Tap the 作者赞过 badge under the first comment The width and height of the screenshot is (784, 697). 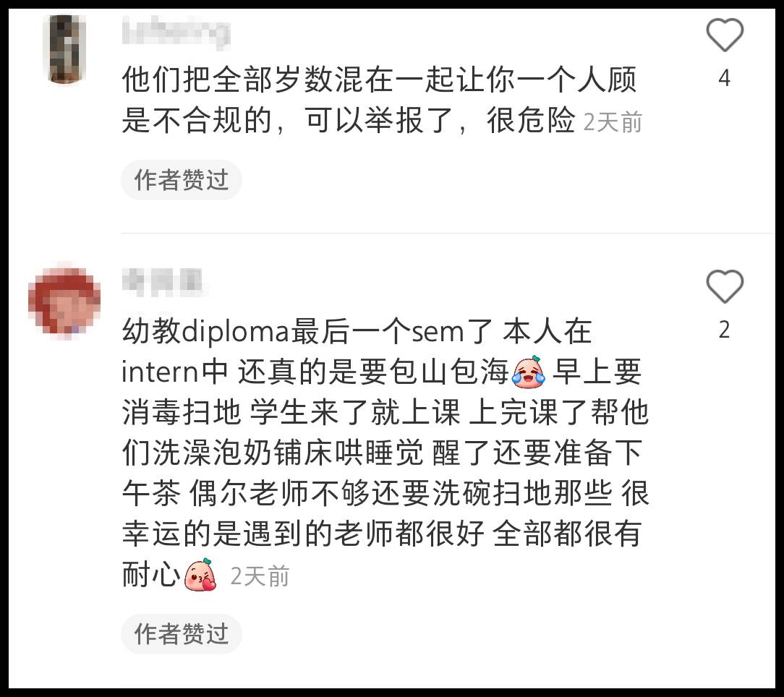coord(182,180)
